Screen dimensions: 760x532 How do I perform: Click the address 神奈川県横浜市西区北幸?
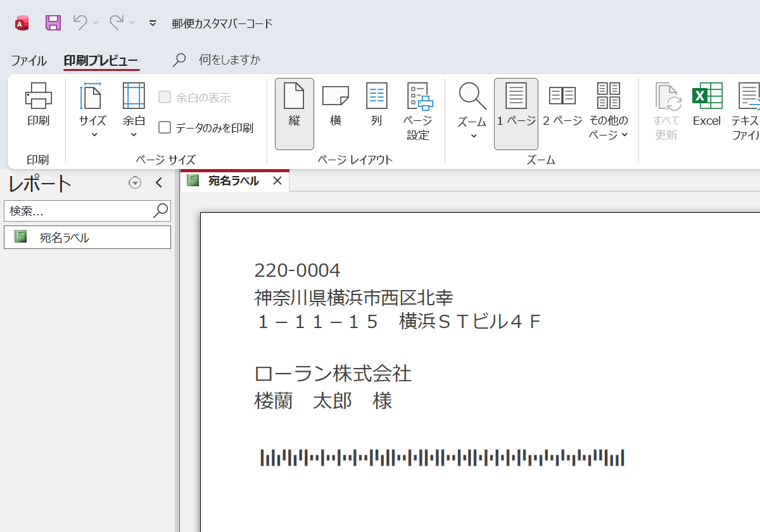(353, 297)
